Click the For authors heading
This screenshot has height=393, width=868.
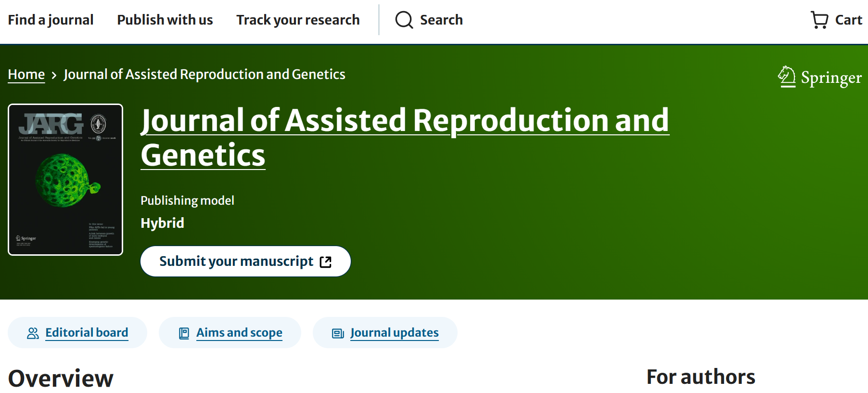tap(701, 377)
